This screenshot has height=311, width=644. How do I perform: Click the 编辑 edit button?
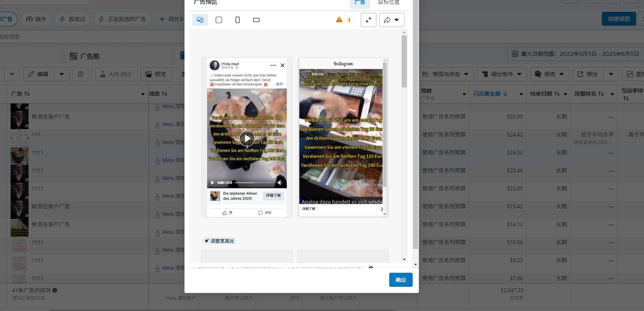click(39, 74)
